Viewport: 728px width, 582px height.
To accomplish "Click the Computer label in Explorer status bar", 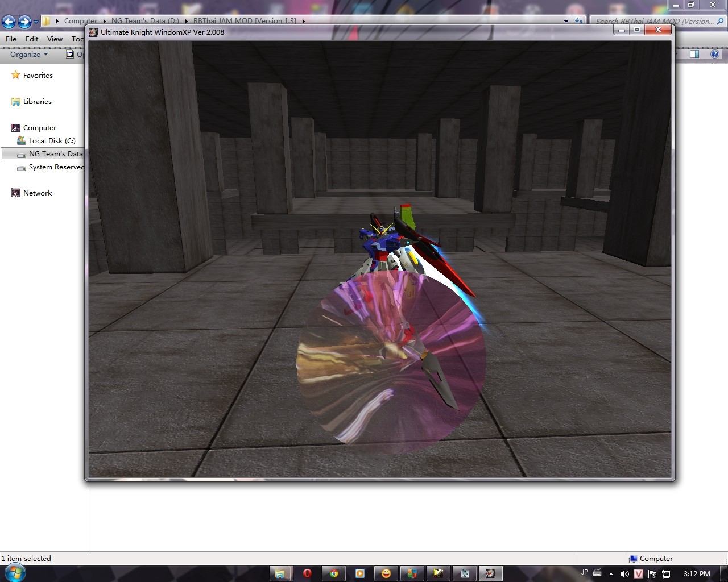I will click(656, 558).
